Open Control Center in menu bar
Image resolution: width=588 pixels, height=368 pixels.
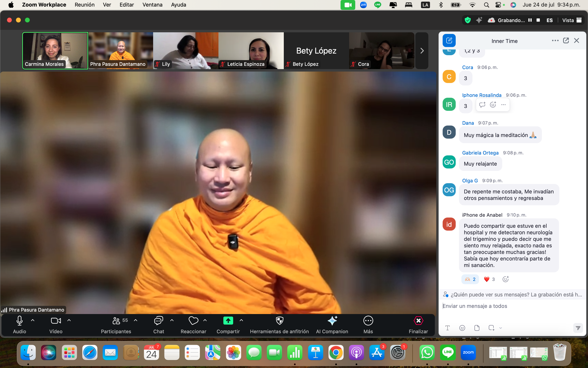coord(498,5)
